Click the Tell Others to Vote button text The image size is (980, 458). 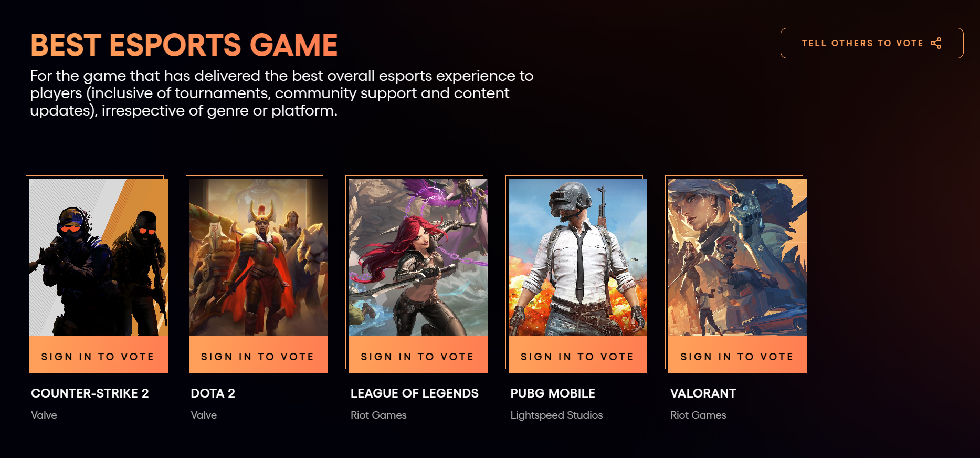coord(862,43)
